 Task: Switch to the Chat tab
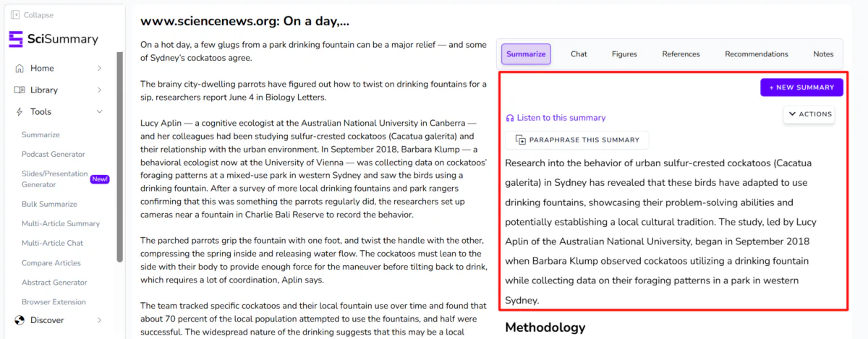tap(579, 54)
